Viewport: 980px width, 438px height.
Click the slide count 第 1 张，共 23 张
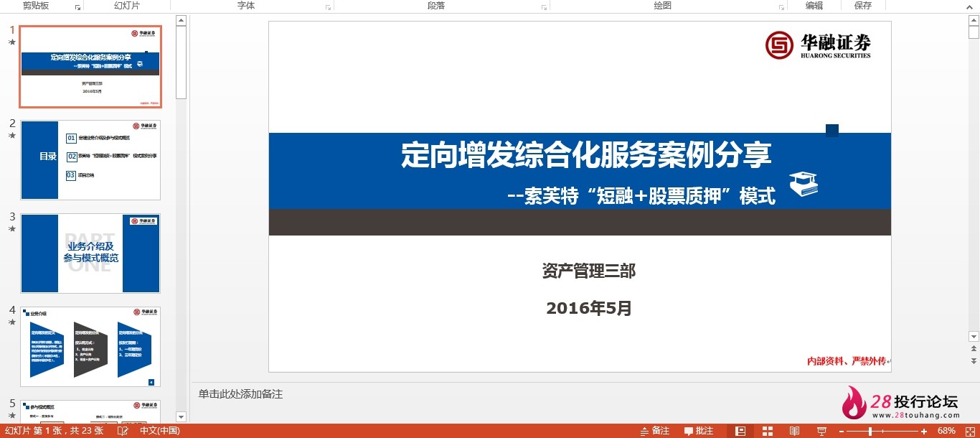tap(55, 431)
